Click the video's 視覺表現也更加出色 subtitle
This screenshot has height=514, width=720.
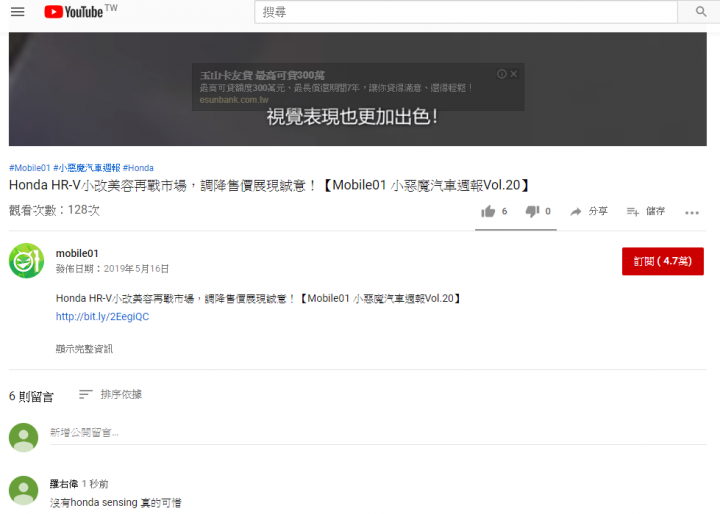coord(352,117)
